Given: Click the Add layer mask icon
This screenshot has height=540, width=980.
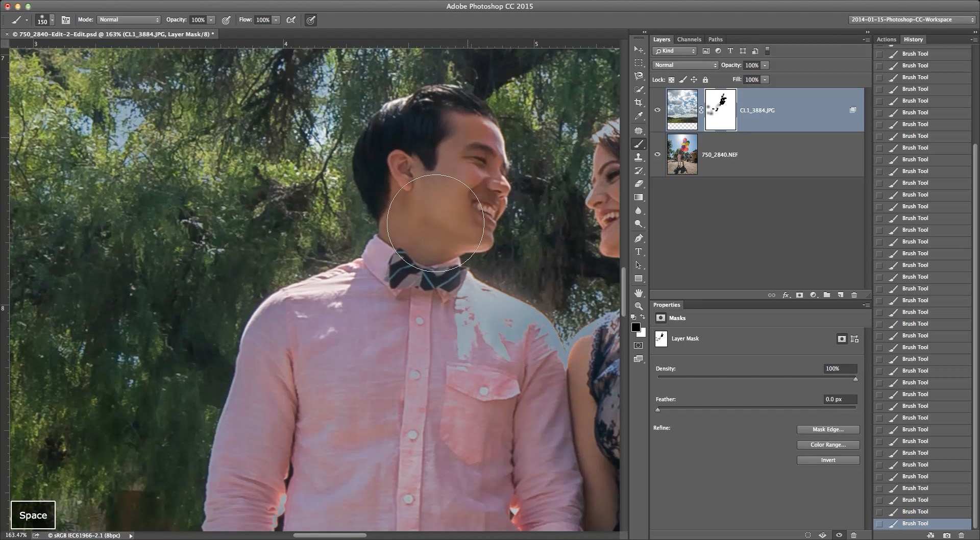Looking at the screenshot, I should [799, 295].
